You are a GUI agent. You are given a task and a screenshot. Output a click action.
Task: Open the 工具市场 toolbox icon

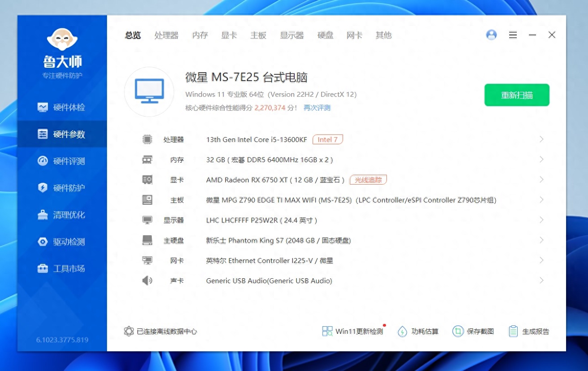(x=43, y=269)
